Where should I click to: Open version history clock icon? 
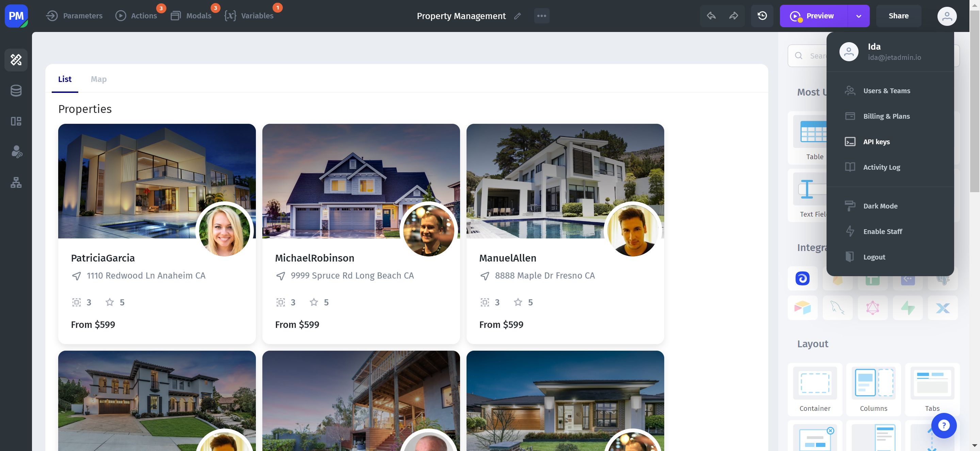click(762, 16)
